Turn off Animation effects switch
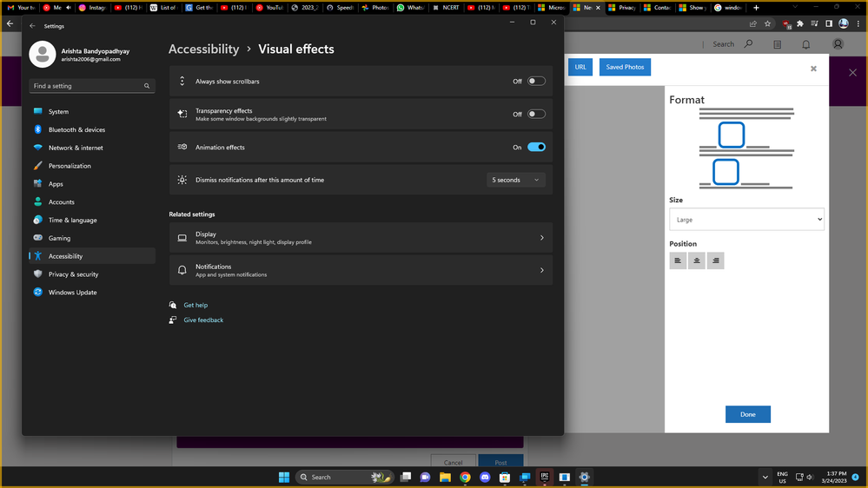This screenshot has width=868, height=488. [x=536, y=147]
